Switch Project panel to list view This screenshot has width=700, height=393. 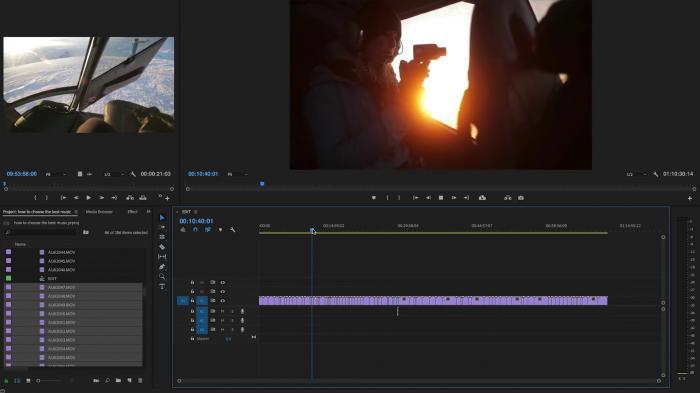pyautogui.click(x=17, y=380)
